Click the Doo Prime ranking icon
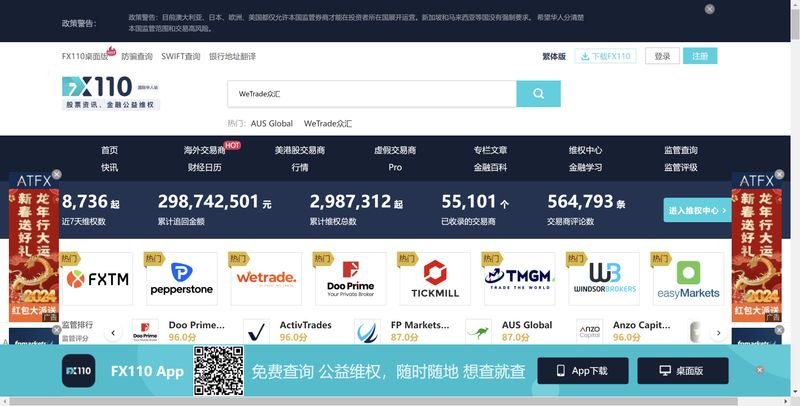Image resolution: width=800 pixels, height=406 pixels. point(145,332)
